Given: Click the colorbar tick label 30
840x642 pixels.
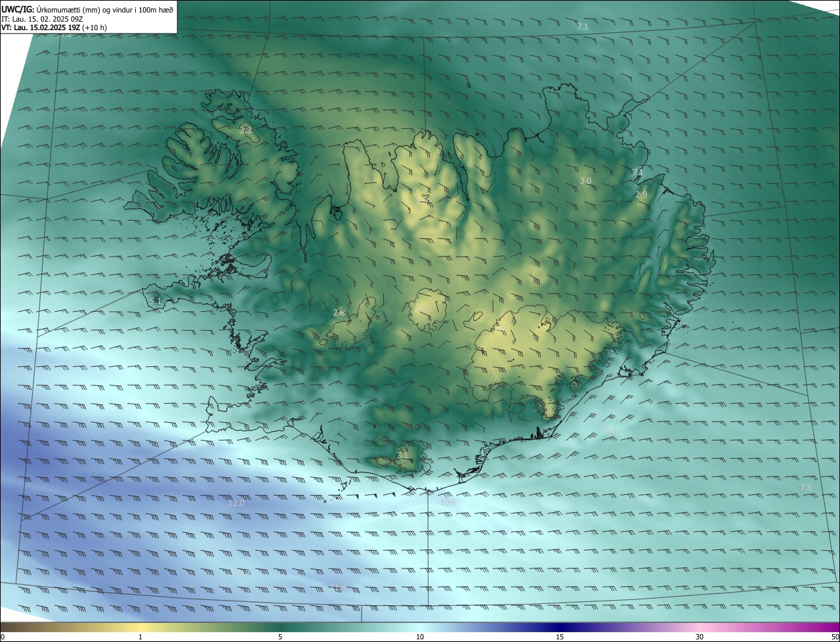Looking at the screenshot, I should pyautogui.click(x=700, y=637).
